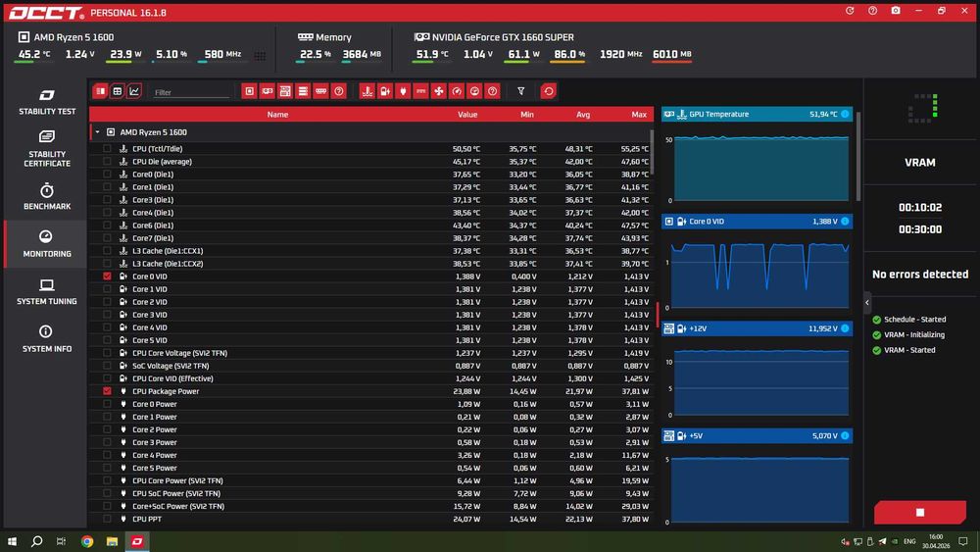980x552 pixels.
Task: Toggle the memory module sensor filter icon
Action: pyautogui.click(x=320, y=91)
